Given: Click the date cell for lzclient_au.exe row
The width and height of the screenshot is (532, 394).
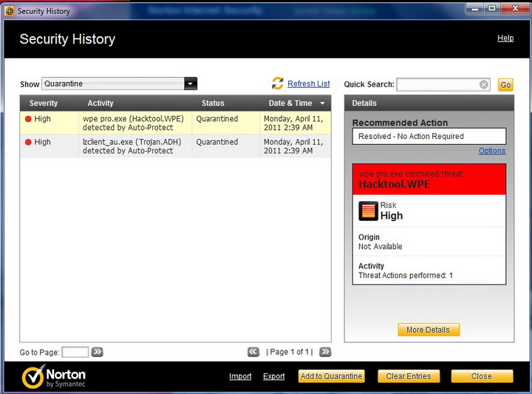Looking at the screenshot, I should (x=293, y=146).
